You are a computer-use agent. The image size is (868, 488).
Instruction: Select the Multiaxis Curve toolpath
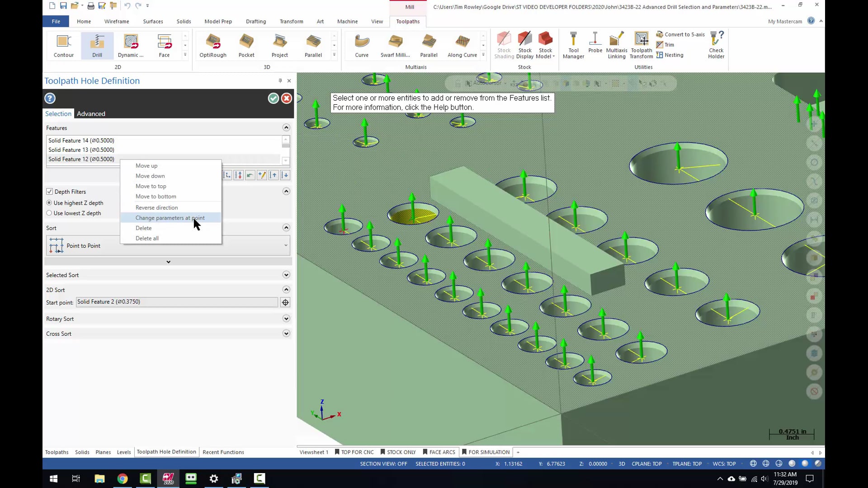pos(362,45)
